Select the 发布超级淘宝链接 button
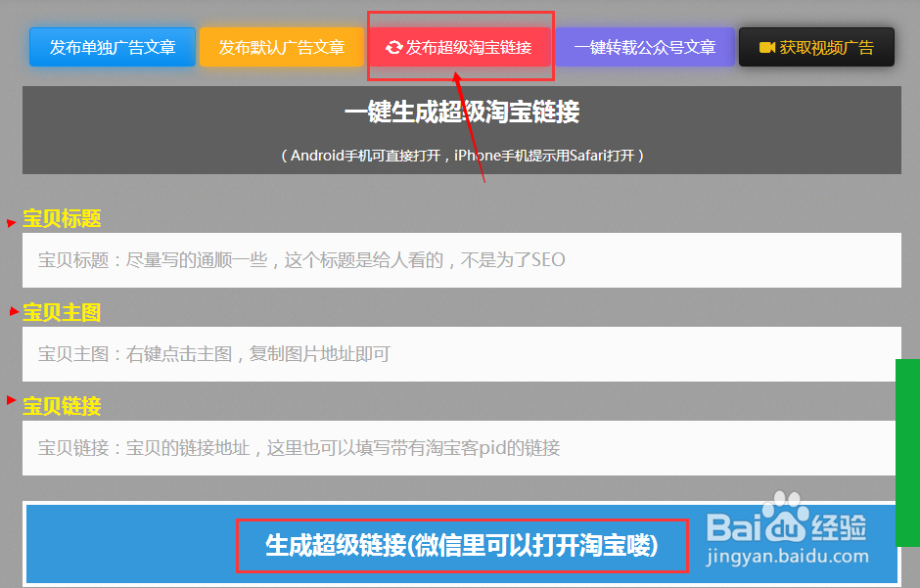920x588 pixels. tap(460, 47)
